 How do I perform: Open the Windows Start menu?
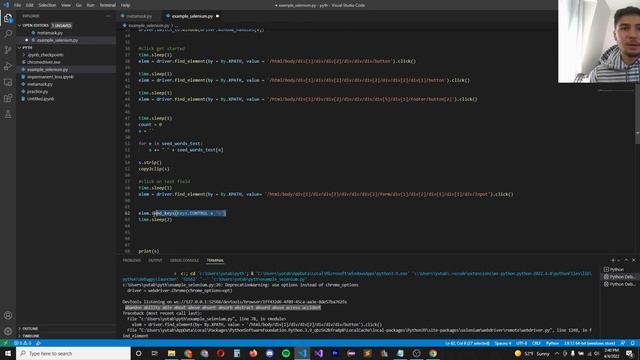[x=8, y=353]
